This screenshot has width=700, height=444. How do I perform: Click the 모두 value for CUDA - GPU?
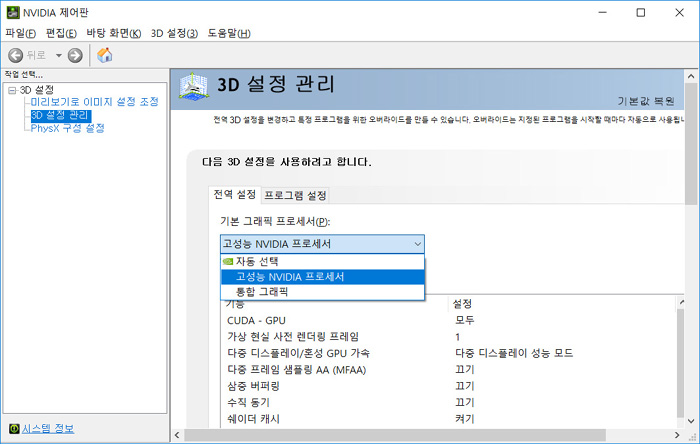point(465,320)
